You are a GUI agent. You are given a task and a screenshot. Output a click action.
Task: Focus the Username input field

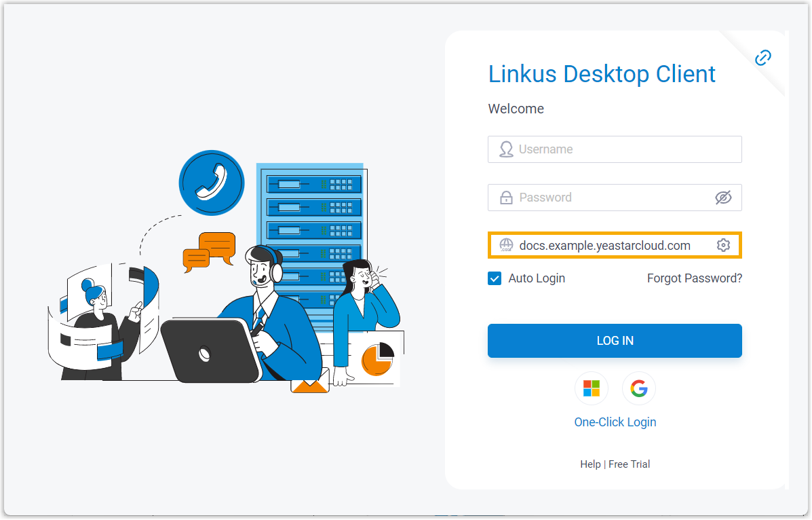pos(624,149)
